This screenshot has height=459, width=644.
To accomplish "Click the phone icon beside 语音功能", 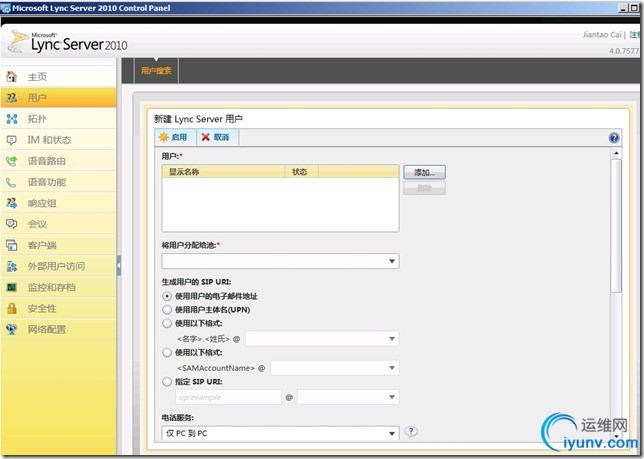I will pyautogui.click(x=12, y=182).
